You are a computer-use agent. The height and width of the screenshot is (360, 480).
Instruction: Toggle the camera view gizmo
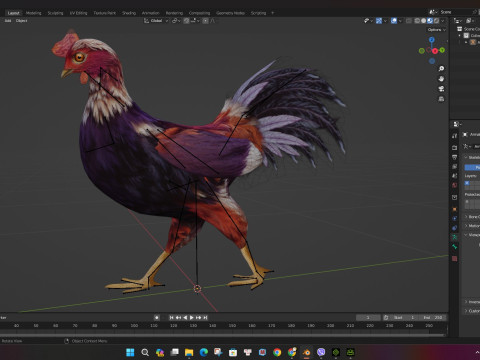click(441, 89)
